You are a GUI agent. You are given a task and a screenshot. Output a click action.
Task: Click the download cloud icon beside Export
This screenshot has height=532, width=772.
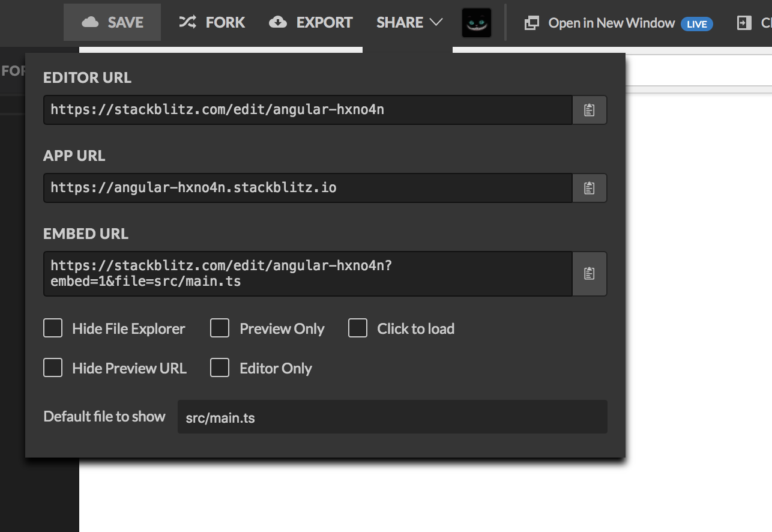click(x=278, y=23)
